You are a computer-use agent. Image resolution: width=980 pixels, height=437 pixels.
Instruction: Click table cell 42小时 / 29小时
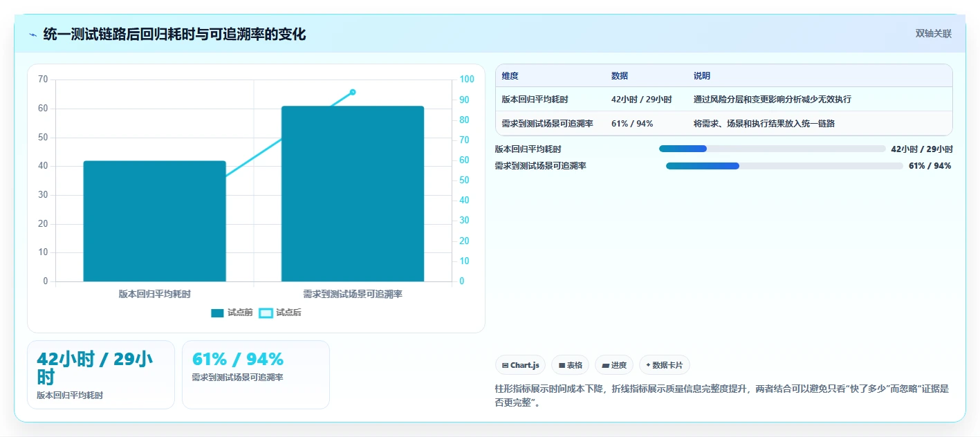pos(642,100)
